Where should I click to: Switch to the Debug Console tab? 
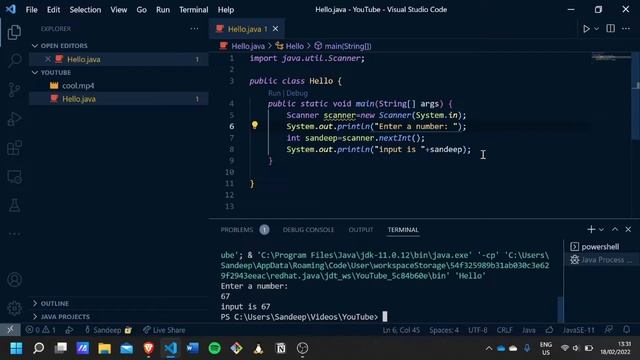308,230
